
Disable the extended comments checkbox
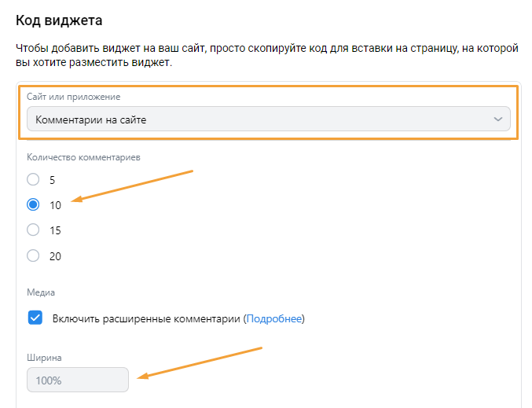(35, 318)
